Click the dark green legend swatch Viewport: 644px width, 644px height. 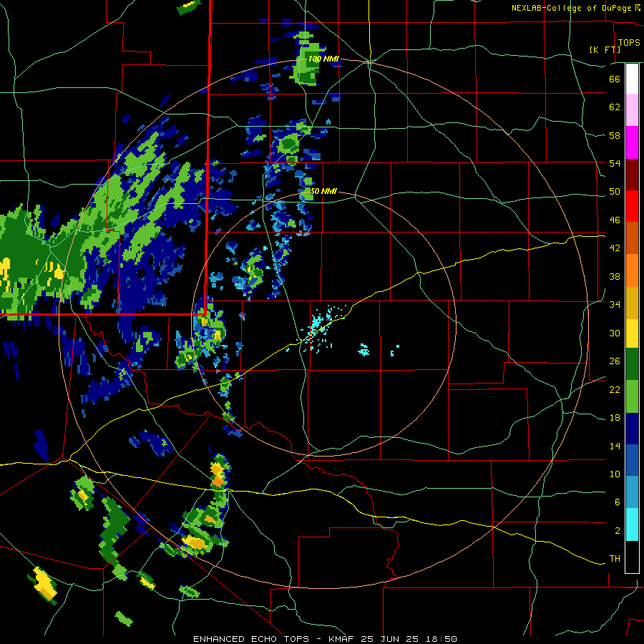(x=632, y=364)
